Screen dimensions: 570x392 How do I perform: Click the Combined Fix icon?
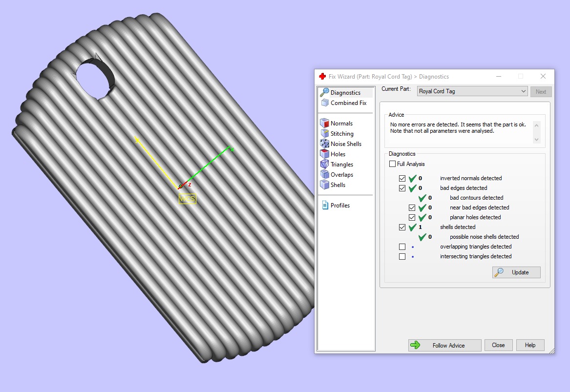[325, 103]
